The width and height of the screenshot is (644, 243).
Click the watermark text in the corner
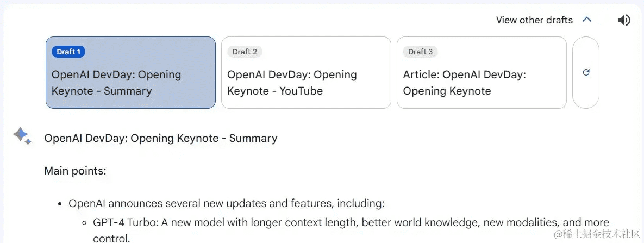597,234
